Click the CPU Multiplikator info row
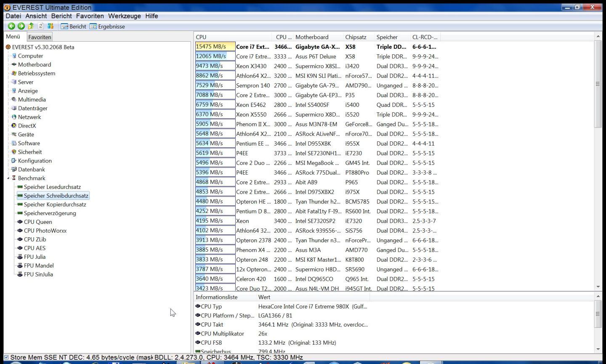 282,334
